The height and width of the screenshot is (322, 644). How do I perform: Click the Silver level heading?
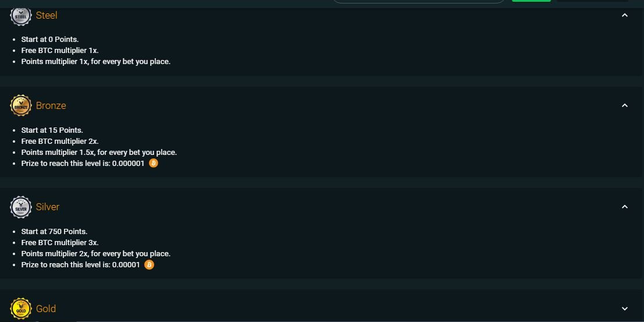48,207
